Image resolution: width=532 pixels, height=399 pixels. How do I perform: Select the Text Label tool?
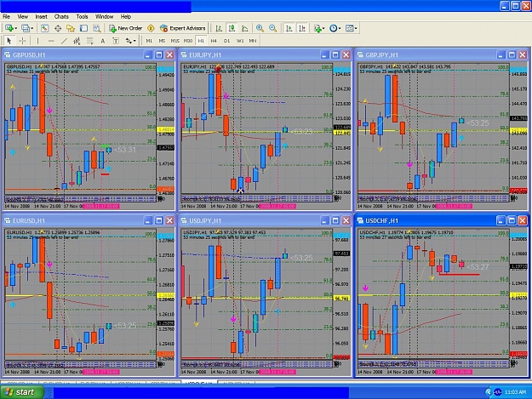116,41
